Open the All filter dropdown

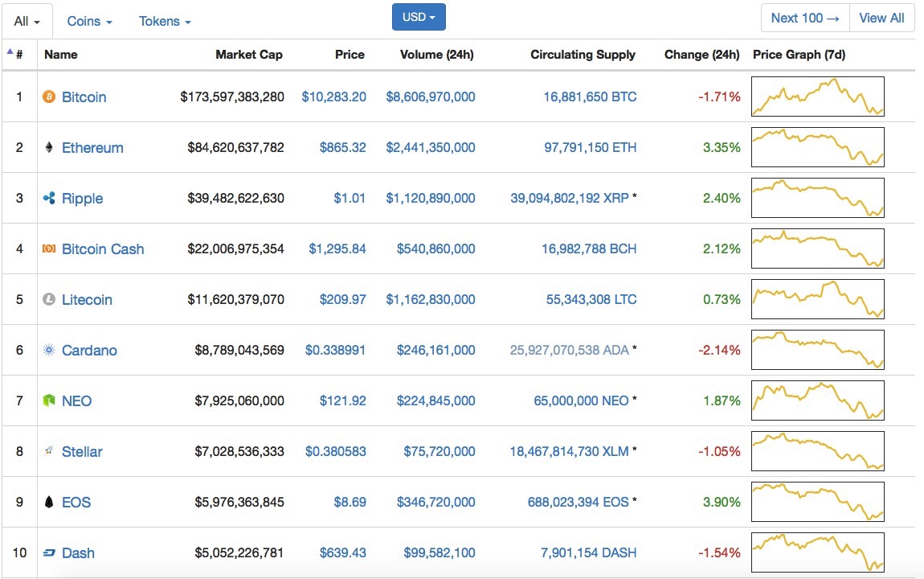27,21
